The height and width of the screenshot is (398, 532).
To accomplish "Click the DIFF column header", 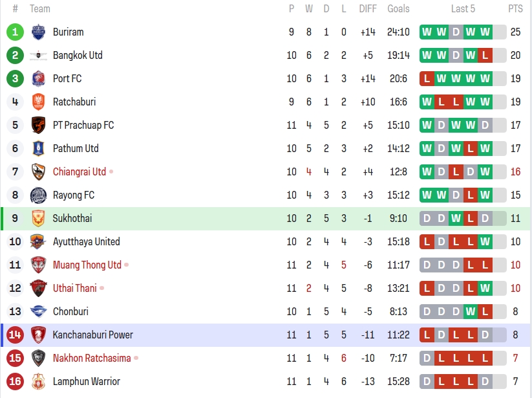I will coord(368,9).
